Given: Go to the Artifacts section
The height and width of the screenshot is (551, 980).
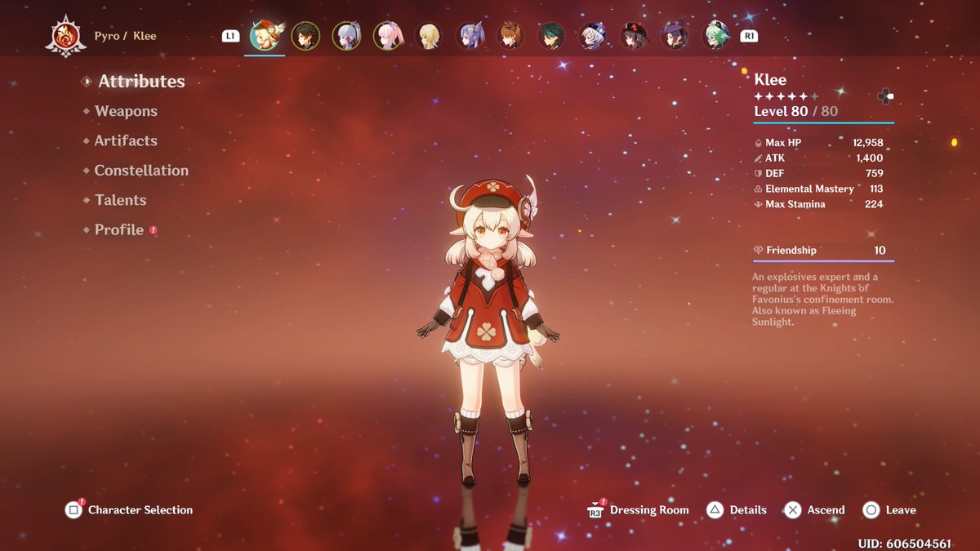Looking at the screenshot, I should [126, 140].
